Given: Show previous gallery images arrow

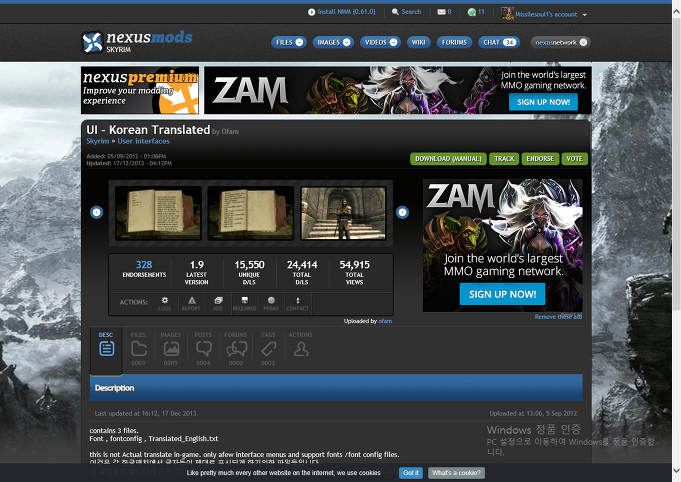Looking at the screenshot, I should point(96,212).
